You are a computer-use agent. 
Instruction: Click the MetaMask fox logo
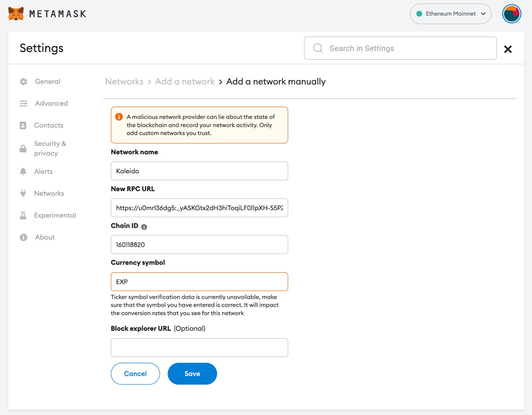(16, 14)
